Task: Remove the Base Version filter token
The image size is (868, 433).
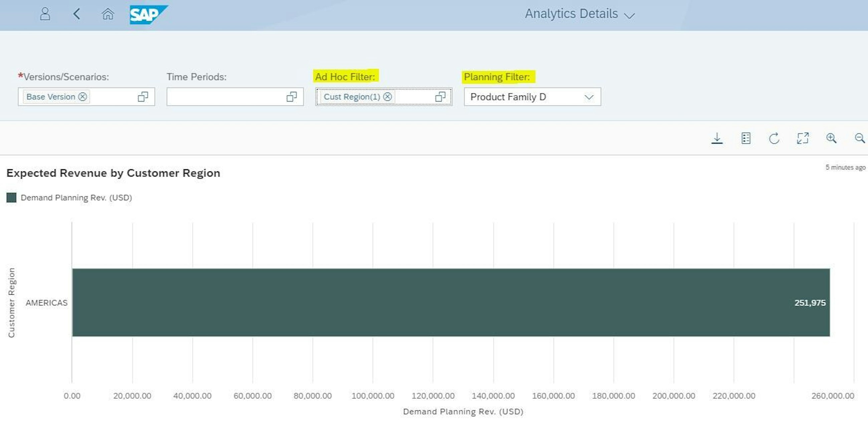Action: [x=82, y=97]
